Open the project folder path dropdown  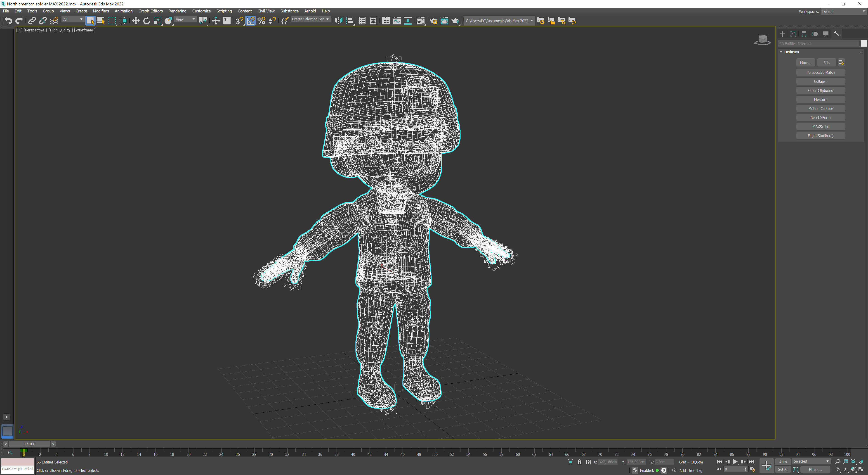(499, 21)
